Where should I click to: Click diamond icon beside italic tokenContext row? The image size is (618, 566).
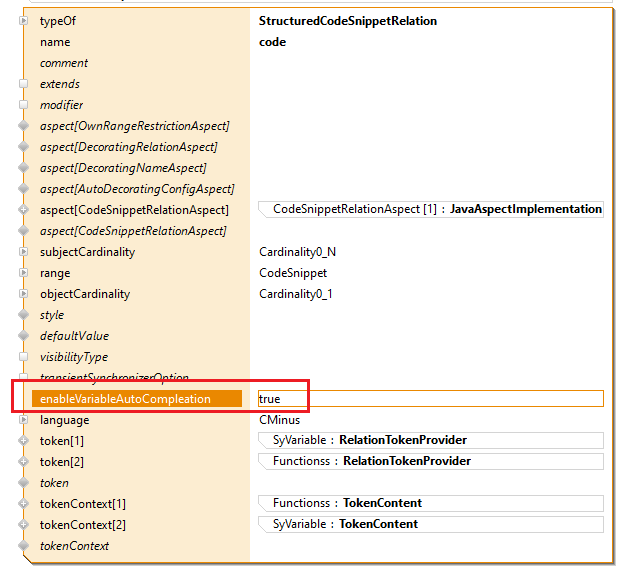(24, 546)
